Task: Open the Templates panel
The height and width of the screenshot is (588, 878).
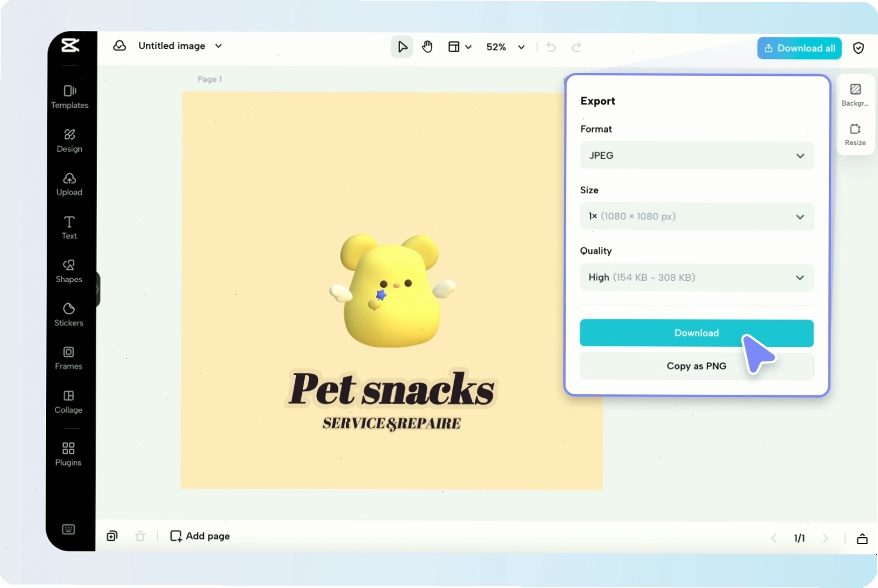Action: coord(69,97)
